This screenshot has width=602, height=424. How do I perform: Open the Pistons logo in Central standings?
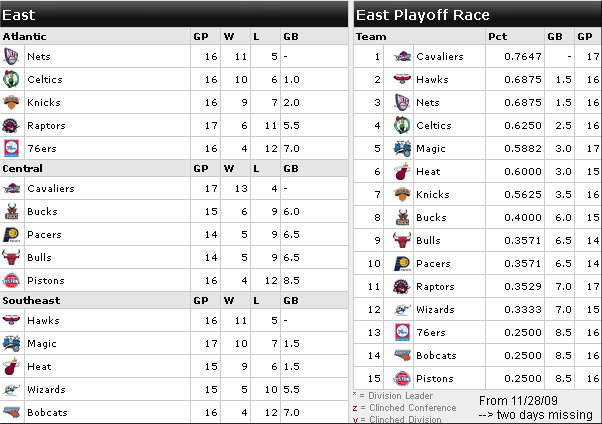pyautogui.click(x=11, y=281)
